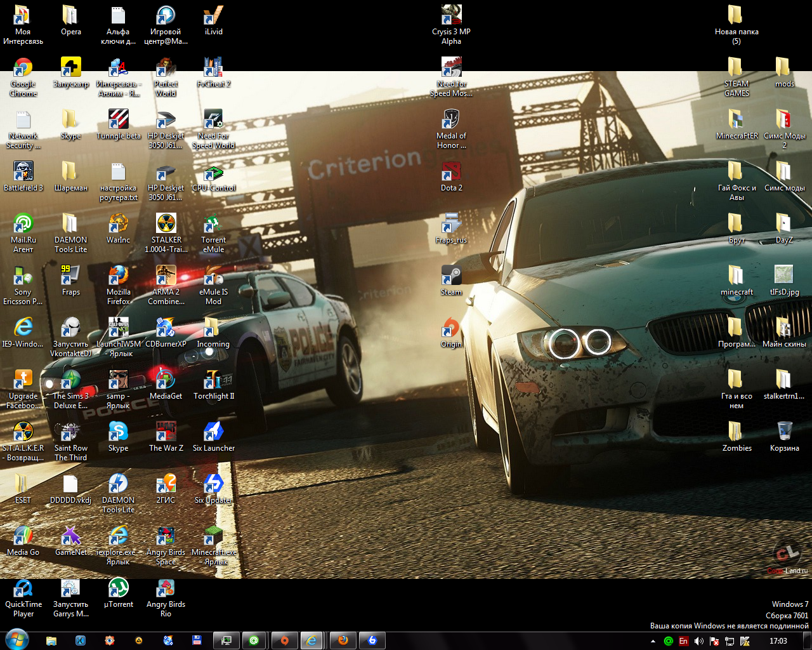Open QuickTime Player desktop icon
Viewport: 812px width, 650px height.
pyautogui.click(x=23, y=588)
